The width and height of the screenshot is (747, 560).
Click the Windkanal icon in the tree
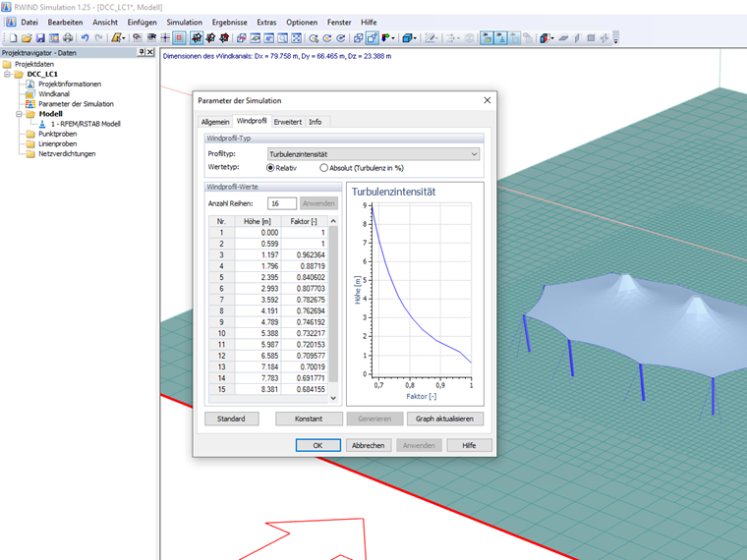click(30, 93)
